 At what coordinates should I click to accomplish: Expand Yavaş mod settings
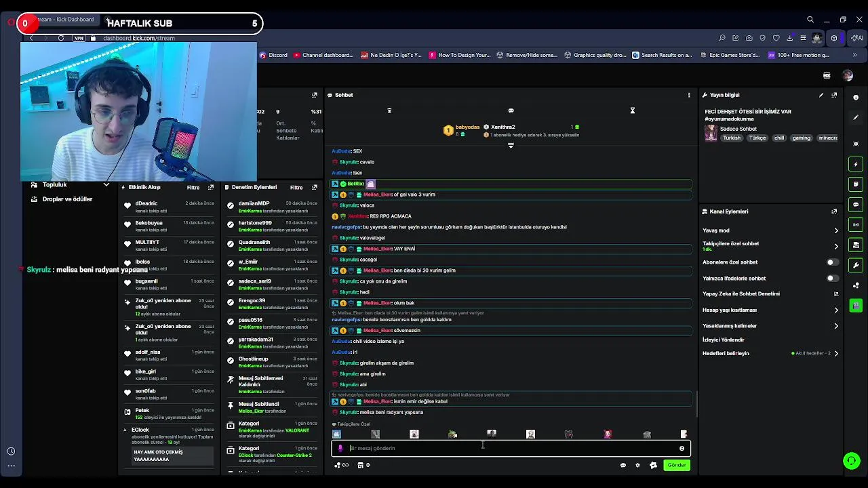coord(835,230)
